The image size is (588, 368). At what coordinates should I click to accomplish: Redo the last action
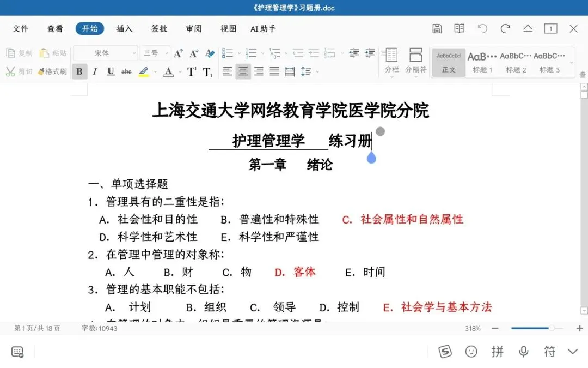(505, 28)
